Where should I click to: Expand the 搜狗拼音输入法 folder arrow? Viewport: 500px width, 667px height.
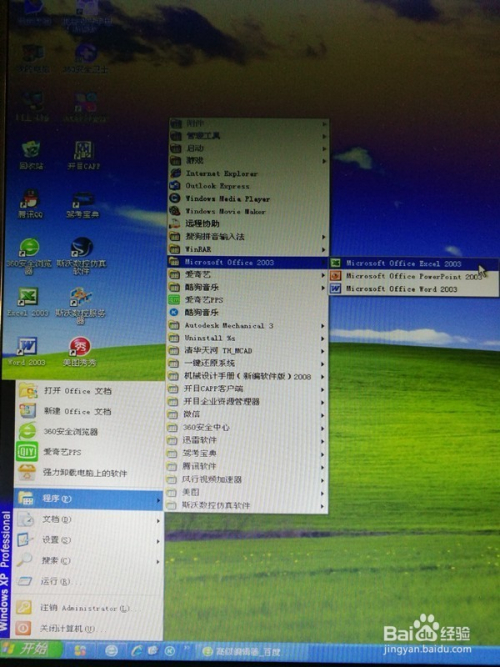point(324,237)
